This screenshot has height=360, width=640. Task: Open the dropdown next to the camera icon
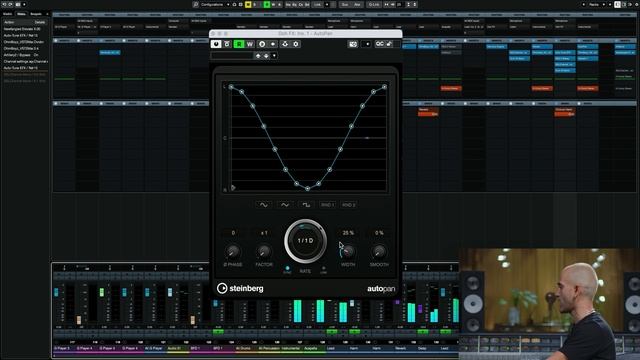(x=367, y=44)
